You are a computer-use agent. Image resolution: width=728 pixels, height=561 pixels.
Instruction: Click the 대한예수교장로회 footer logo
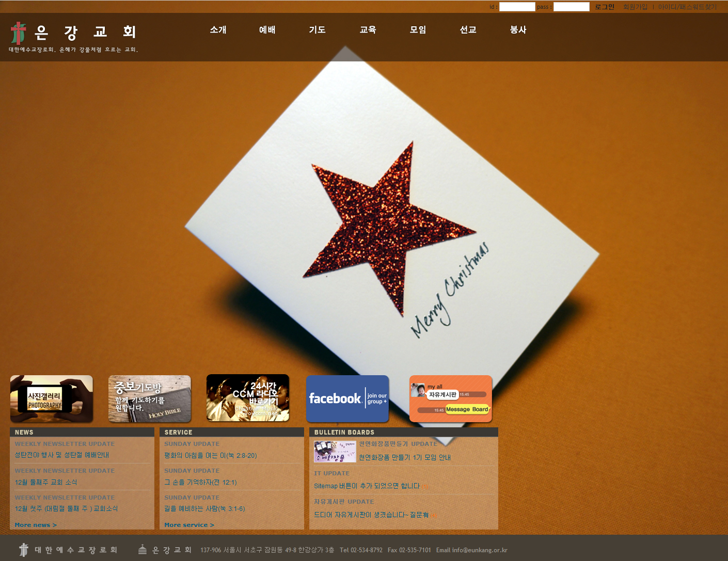pos(68,550)
